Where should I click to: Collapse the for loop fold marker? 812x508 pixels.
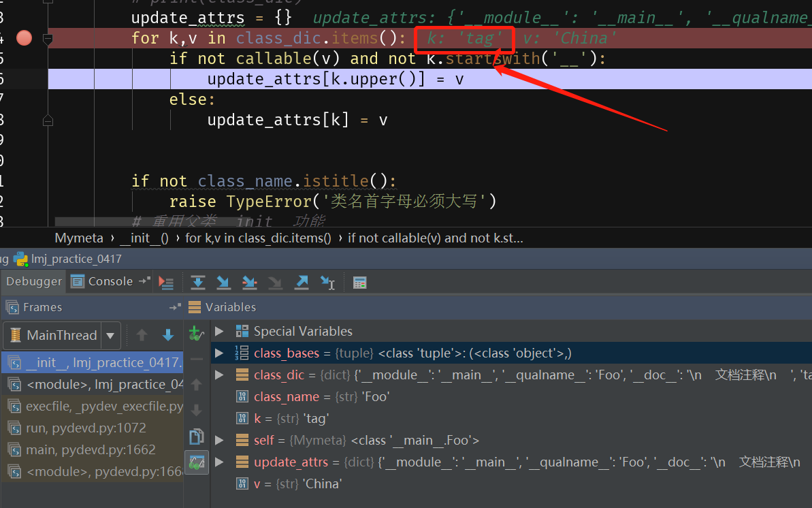pyautogui.click(x=48, y=38)
